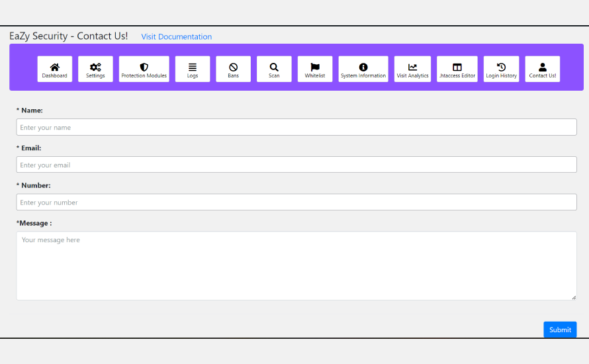This screenshot has width=589, height=364.
Task: Click the "* Email:" label
Action: pyautogui.click(x=29, y=148)
